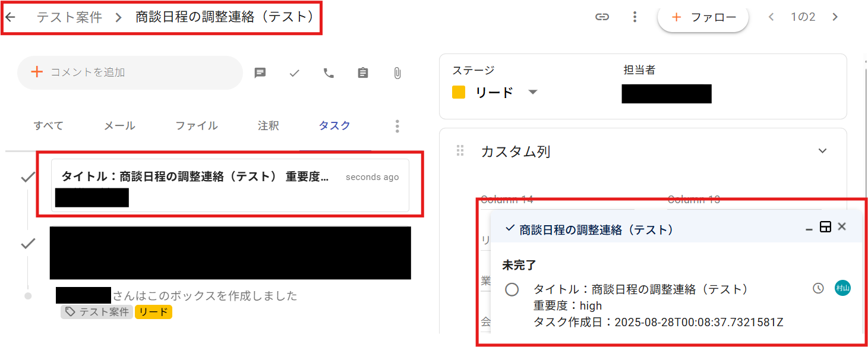Click the paperclip attachment icon

pyautogui.click(x=397, y=73)
